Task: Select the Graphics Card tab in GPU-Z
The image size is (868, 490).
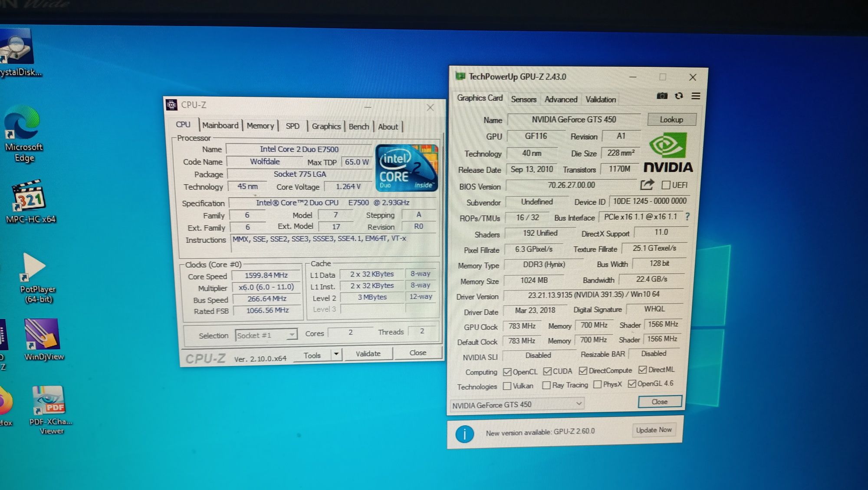Action: pos(480,98)
